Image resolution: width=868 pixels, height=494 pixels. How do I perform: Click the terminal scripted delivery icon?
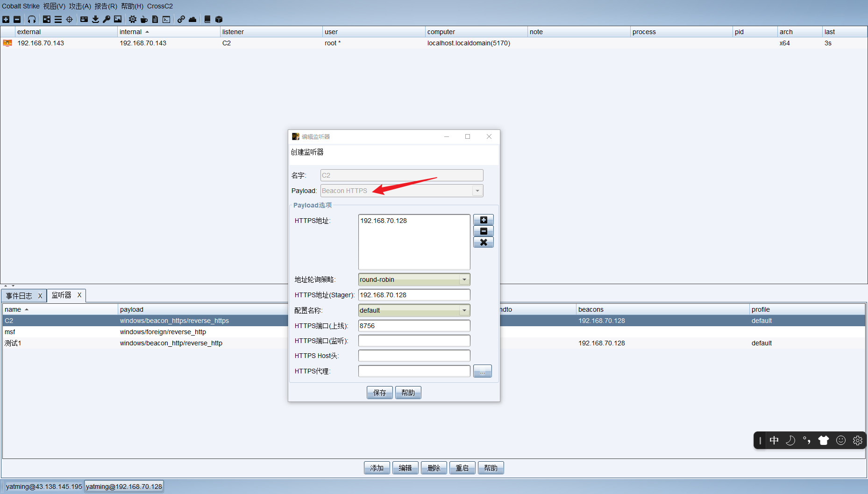(166, 19)
